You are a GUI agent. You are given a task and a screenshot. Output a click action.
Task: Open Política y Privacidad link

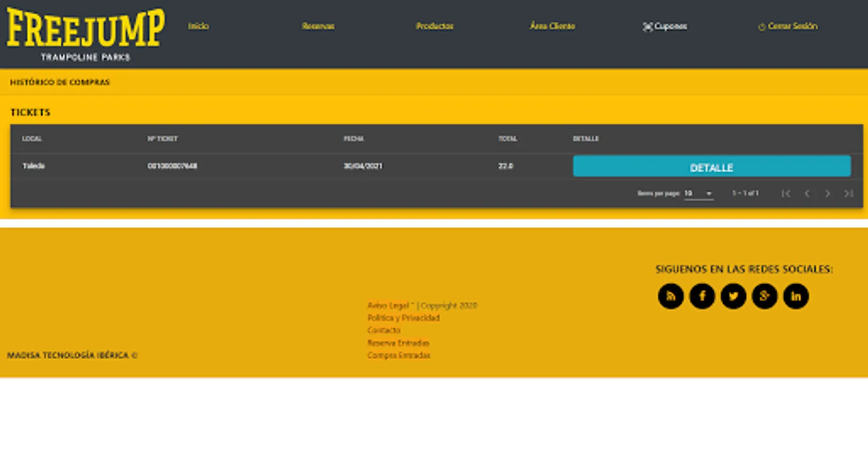pyautogui.click(x=403, y=318)
